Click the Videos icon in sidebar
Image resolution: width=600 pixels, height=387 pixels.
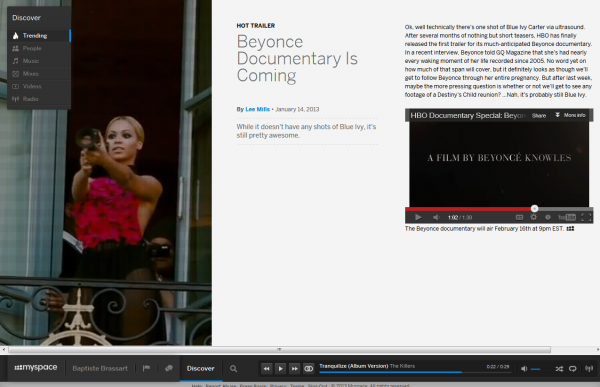coord(15,86)
